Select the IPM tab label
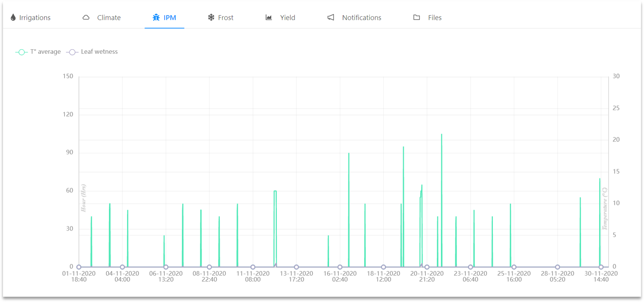644x302 pixels. click(x=170, y=18)
